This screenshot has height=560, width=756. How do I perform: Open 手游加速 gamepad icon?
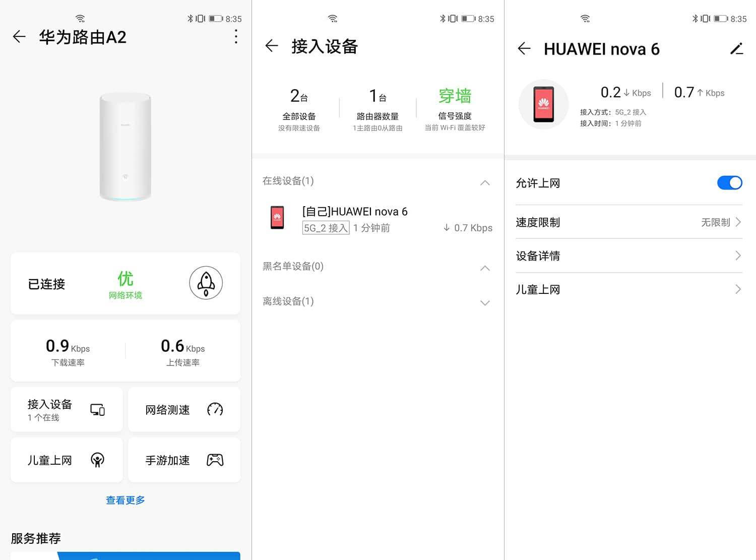pyautogui.click(x=215, y=460)
